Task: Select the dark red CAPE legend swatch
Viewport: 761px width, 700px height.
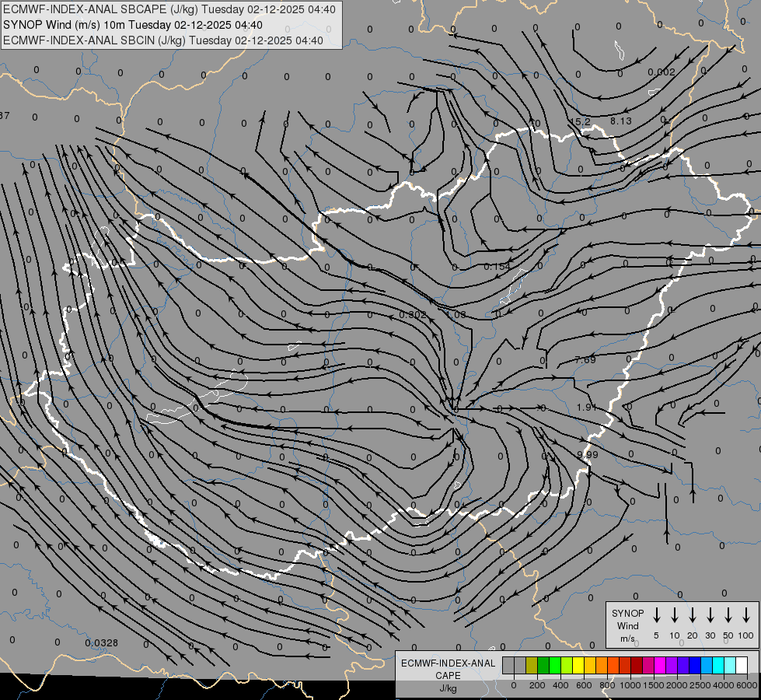Action: (637, 665)
